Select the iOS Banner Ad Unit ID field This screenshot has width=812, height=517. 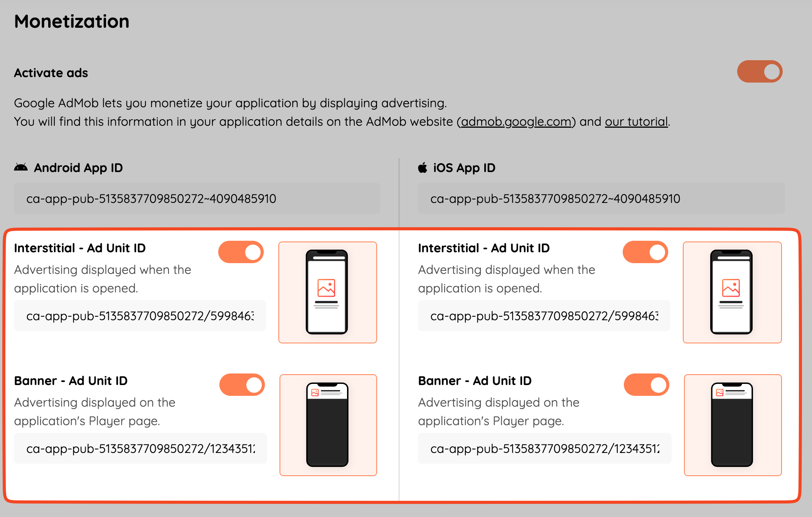coord(544,448)
